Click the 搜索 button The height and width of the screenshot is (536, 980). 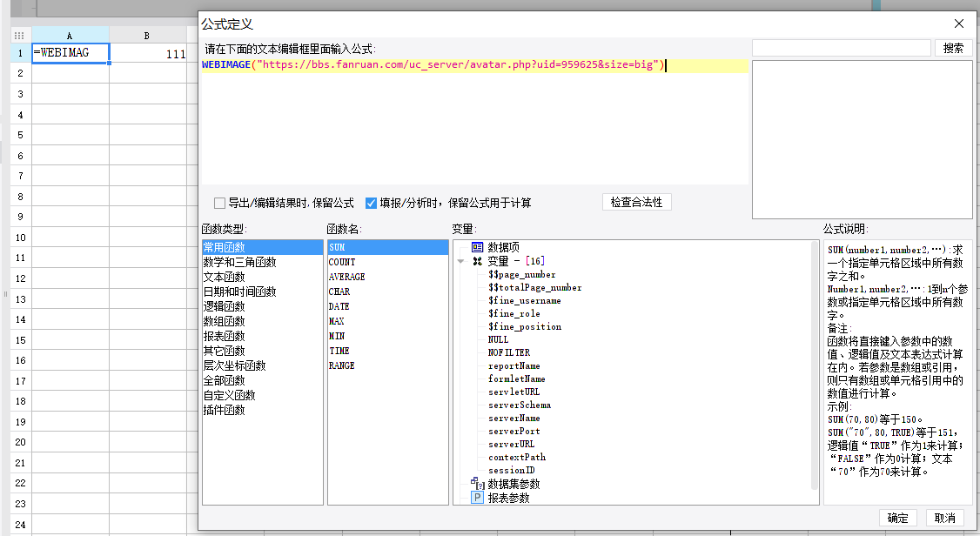point(953,48)
